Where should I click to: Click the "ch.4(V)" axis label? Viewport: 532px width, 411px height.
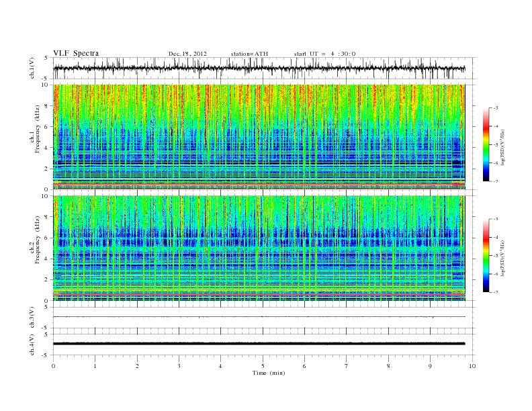pos(32,345)
